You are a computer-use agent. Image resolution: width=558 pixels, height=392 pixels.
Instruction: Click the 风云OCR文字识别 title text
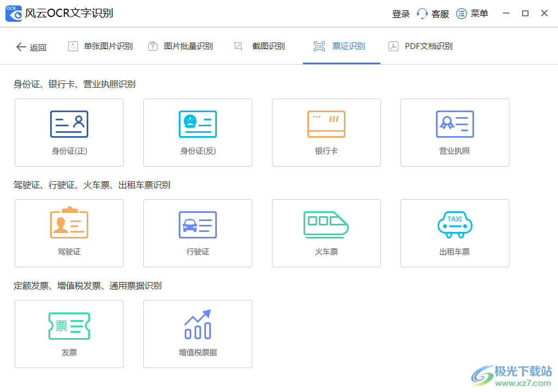69,13
